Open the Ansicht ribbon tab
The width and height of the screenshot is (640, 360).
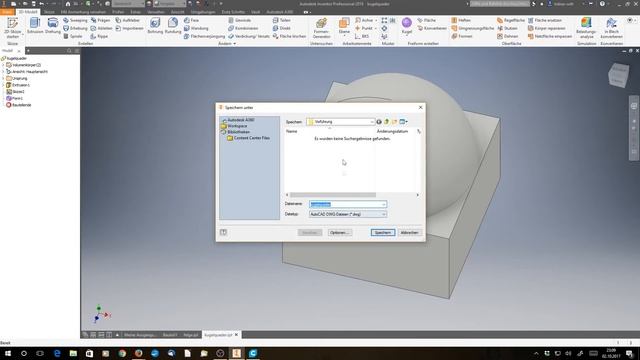[x=177, y=12]
